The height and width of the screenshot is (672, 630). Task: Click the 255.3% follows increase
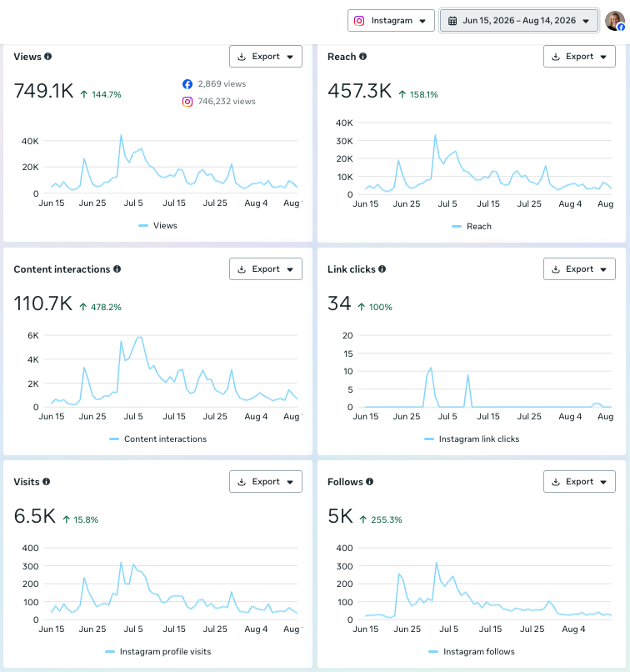[x=381, y=519]
